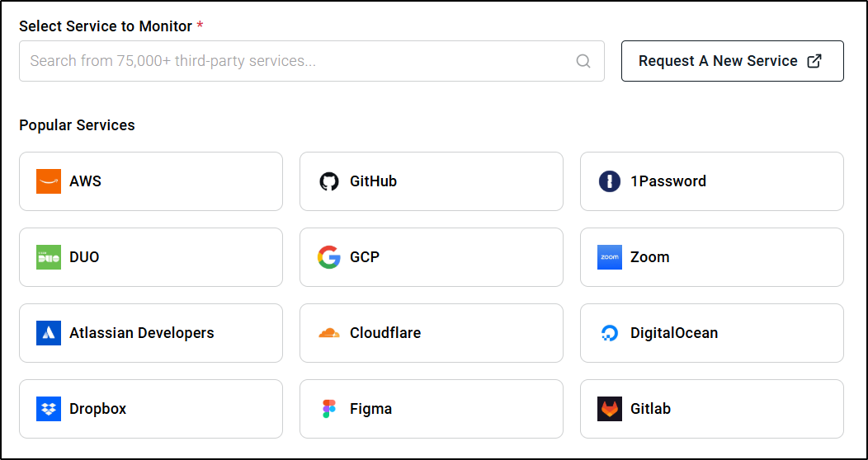Select the Atlassian Developers service card
868x460 pixels.
(x=151, y=333)
